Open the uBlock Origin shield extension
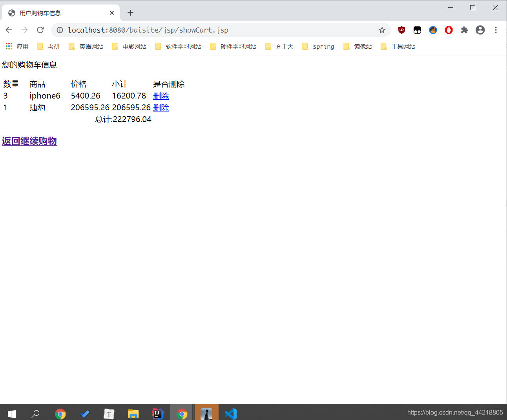 pyautogui.click(x=401, y=30)
